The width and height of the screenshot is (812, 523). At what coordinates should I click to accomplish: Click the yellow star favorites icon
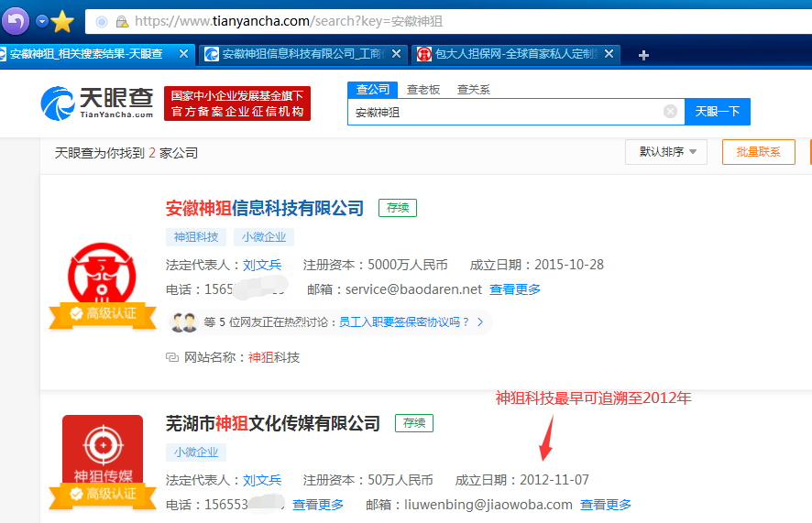coord(62,21)
